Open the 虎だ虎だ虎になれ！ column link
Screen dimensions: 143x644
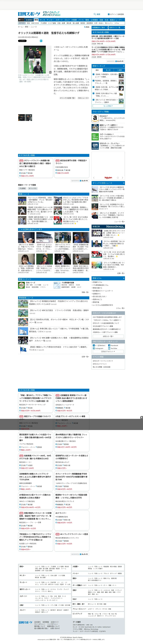pyautogui.click(x=100, y=296)
